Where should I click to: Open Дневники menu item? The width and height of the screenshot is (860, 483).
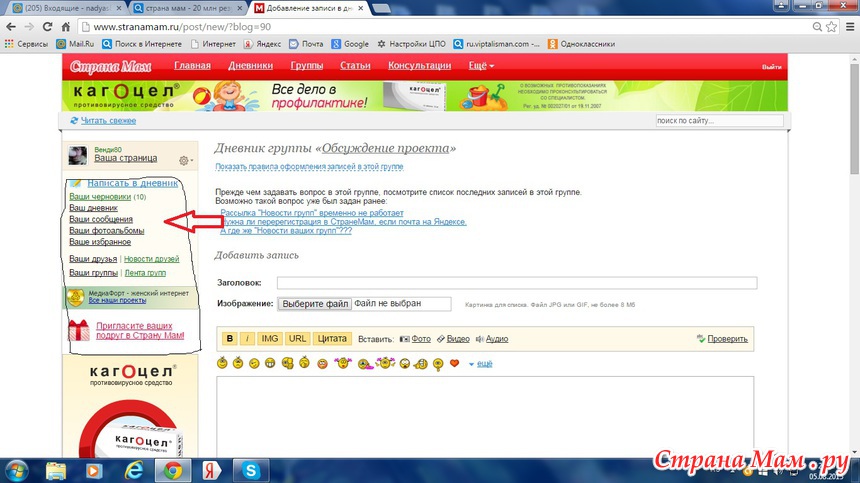[251, 66]
